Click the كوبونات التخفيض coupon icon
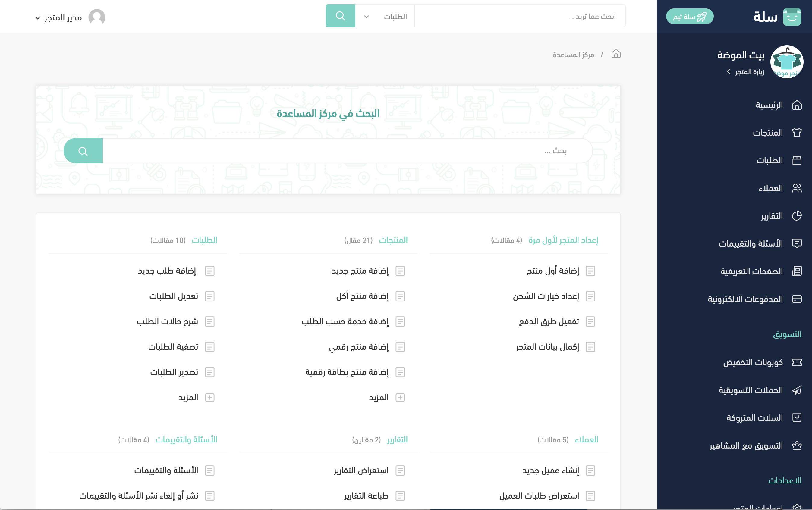 pyautogui.click(x=797, y=362)
